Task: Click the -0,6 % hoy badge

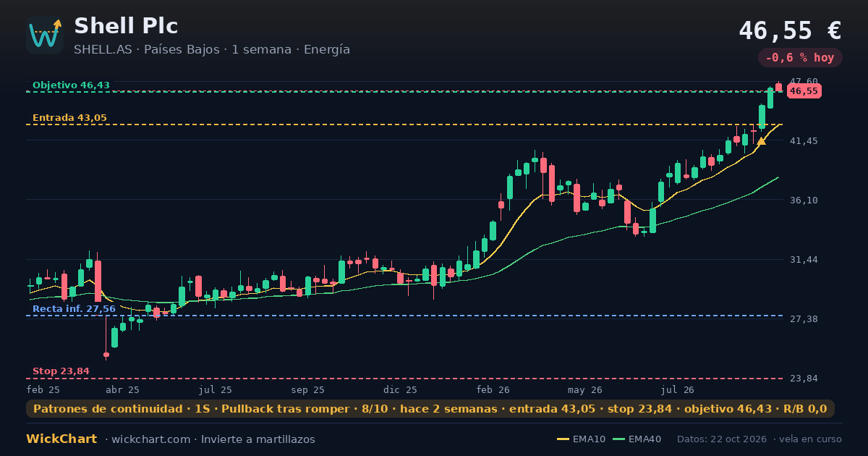Action: pos(800,58)
